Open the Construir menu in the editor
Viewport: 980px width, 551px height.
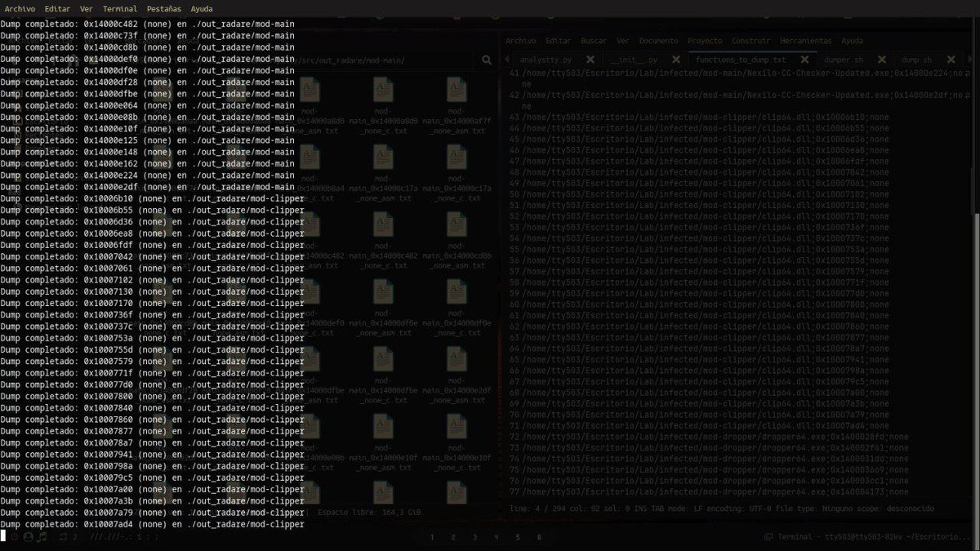click(x=750, y=40)
